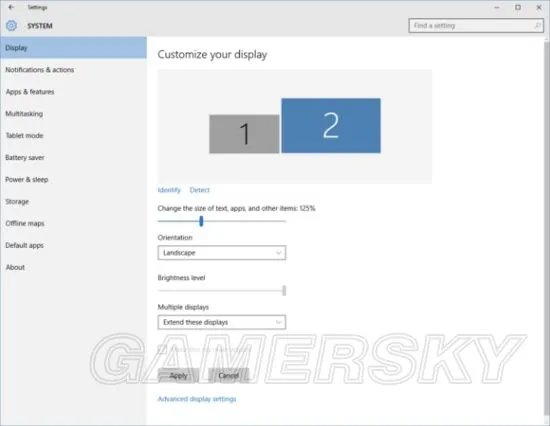Select monitor 2 in display arrangement
The width and height of the screenshot is (550, 426).
coord(331,126)
